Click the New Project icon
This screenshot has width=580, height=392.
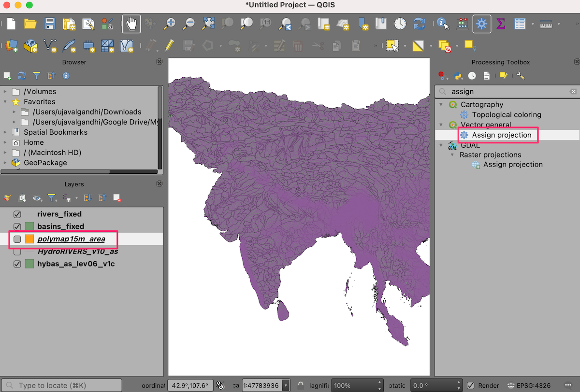pos(11,24)
